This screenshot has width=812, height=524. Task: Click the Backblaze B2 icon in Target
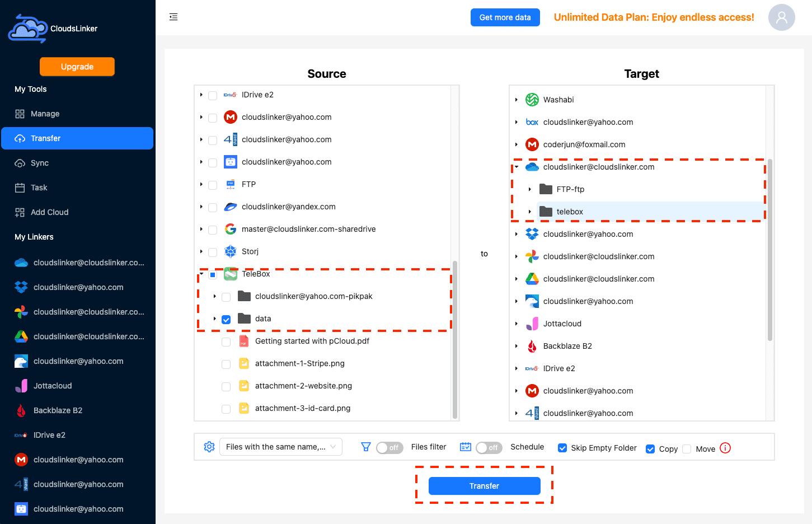tap(532, 346)
